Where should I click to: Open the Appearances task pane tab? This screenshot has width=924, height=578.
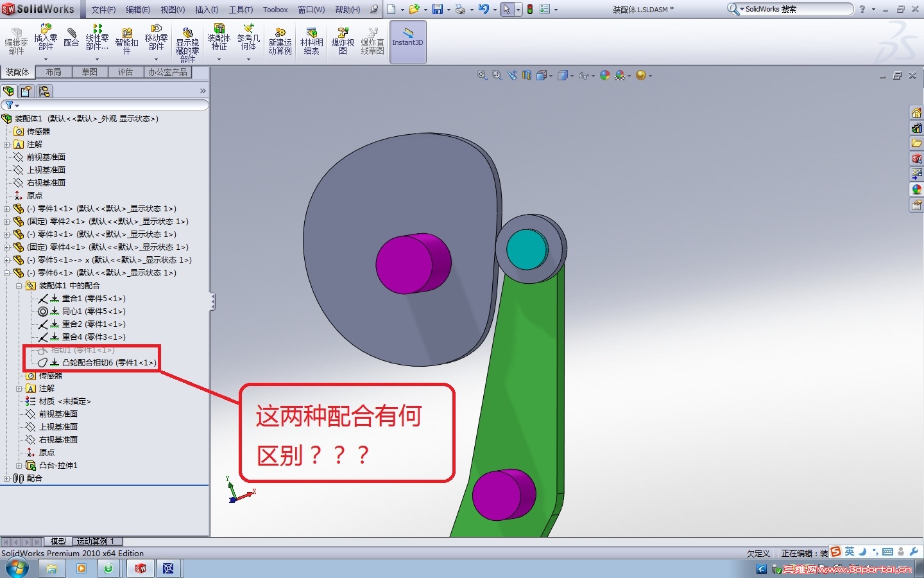pos(917,189)
